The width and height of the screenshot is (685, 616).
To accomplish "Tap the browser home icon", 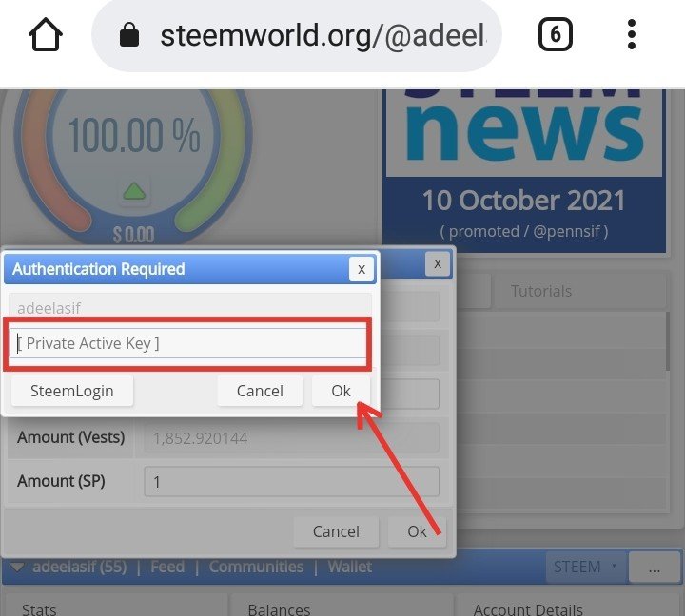I will coord(46,34).
